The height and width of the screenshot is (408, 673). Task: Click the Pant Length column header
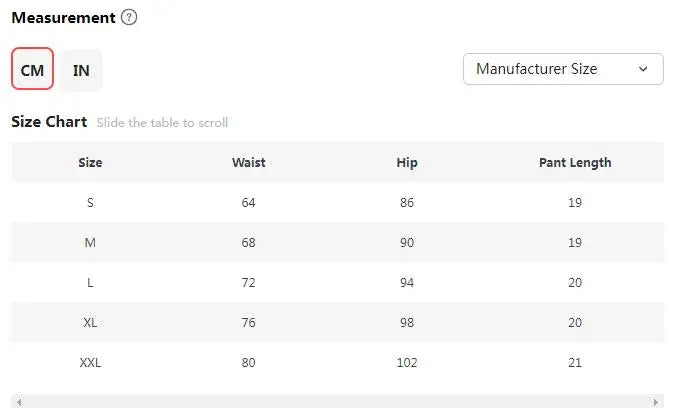[575, 163]
